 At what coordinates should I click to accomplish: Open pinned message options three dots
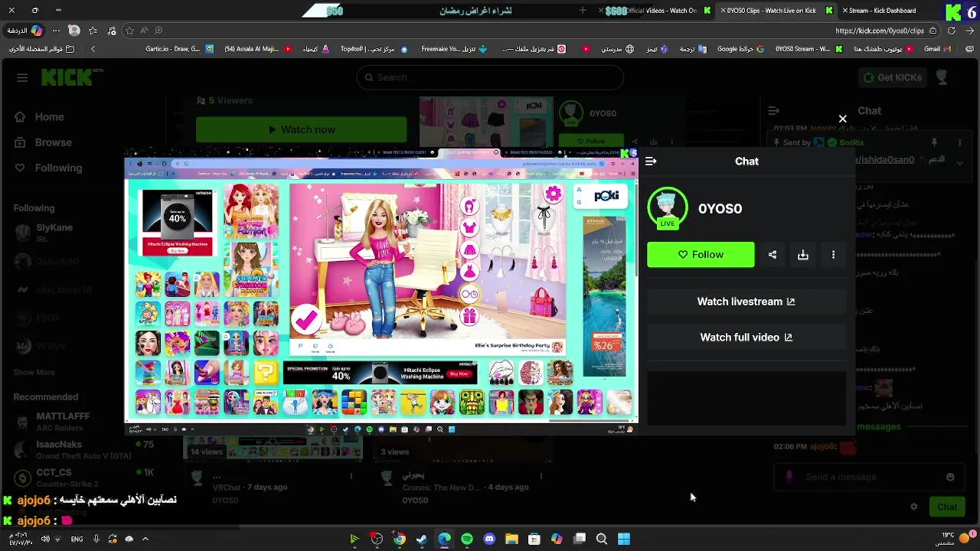[959, 143]
